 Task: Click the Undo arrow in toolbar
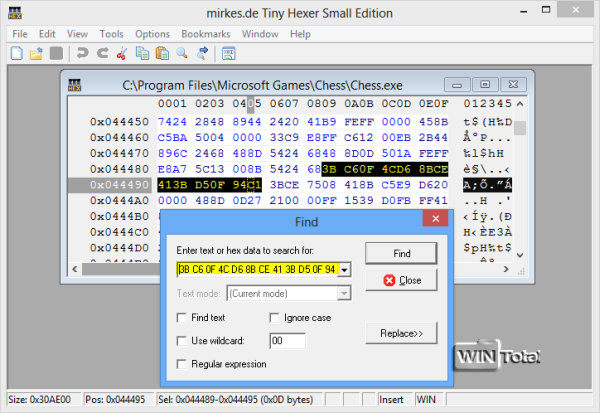point(82,52)
